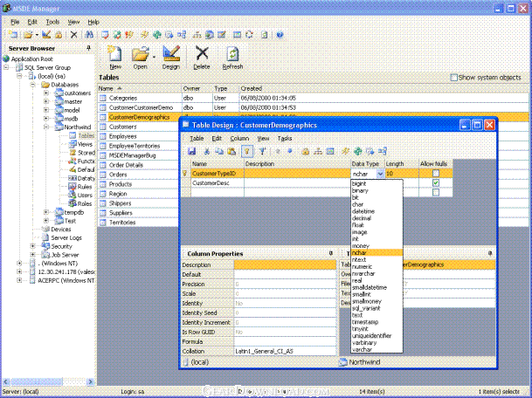The height and width of the screenshot is (398, 532).
Task: Toggle Allow Nulls for CustomerTypeID row
Action: (435, 174)
